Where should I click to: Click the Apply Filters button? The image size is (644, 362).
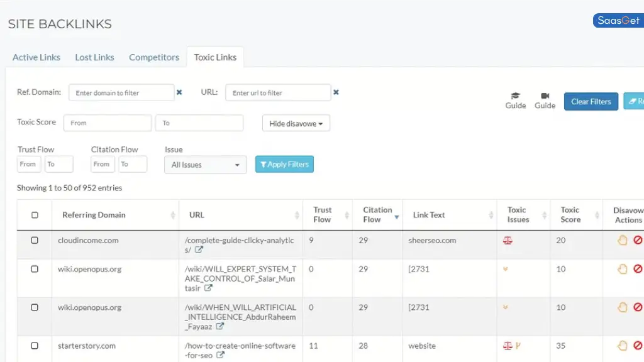pos(284,164)
